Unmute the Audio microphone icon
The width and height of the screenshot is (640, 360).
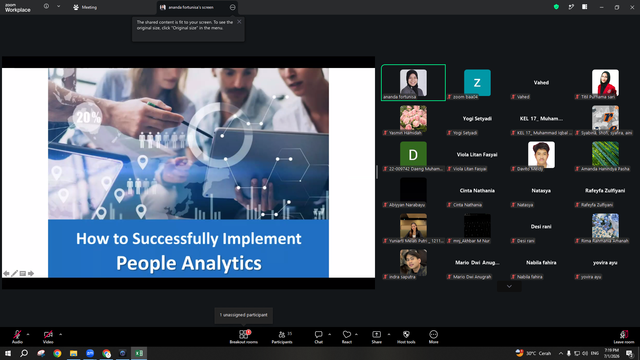pyautogui.click(x=17, y=335)
